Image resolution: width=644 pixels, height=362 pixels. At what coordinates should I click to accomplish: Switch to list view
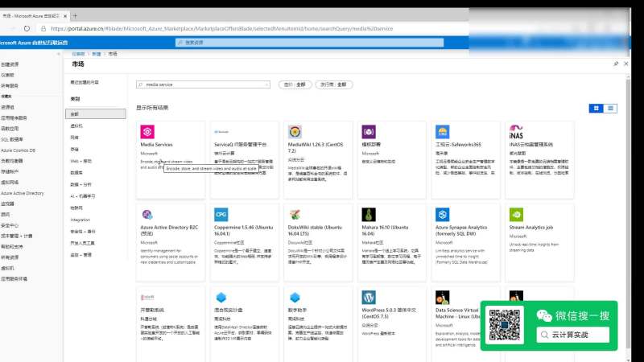pos(610,108)
